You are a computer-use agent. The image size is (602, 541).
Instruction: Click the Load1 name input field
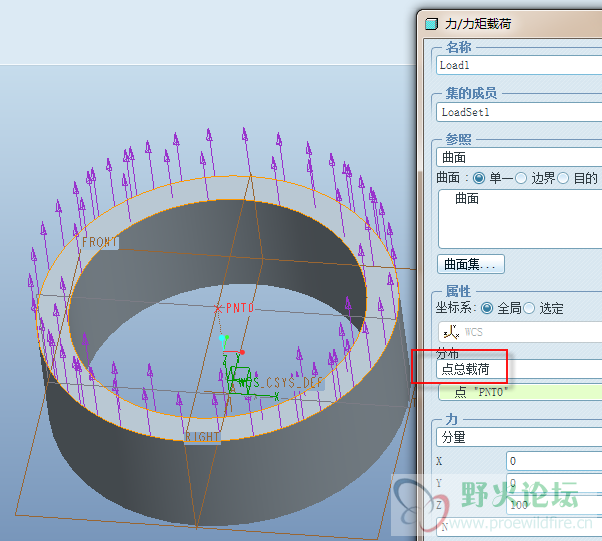[x=518, y=65]
